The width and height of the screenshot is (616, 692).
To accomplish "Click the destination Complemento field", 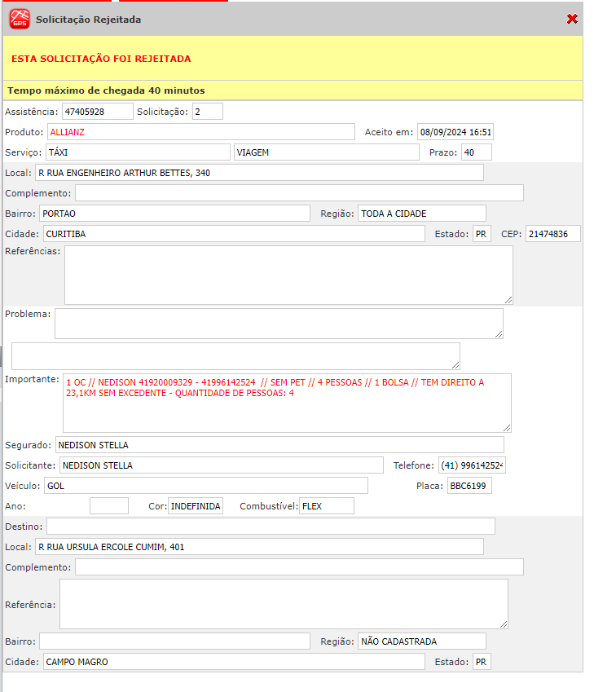I will coord(299,566).
